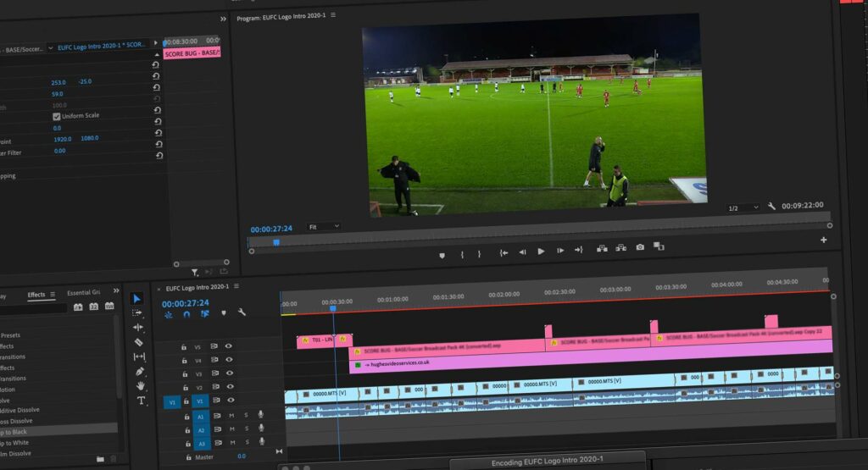Toggle the Uniform Scale checkbox
The width and height of the screenshot is (868, 470).
pyautogui.click(x=57, y=116)
